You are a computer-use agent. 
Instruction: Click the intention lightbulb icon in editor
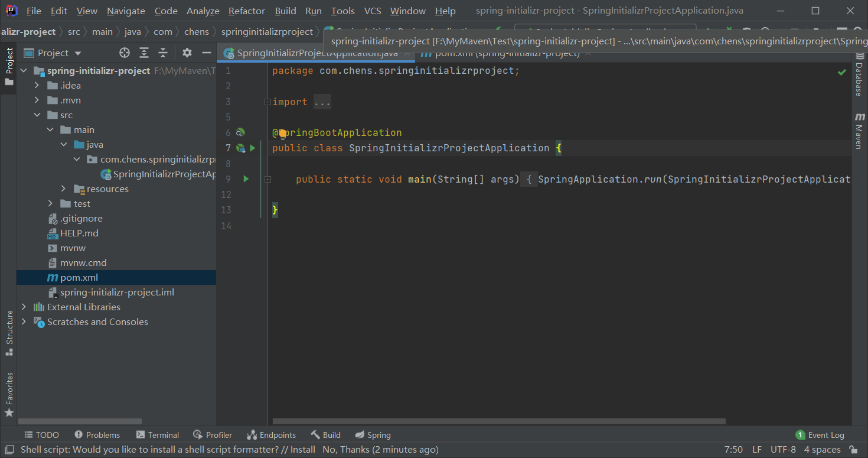282,133
